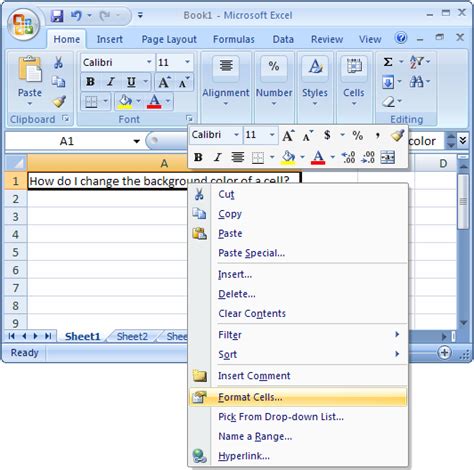Image resolution: width=474 pixels, height=470 pixels.
Task: Select Format Painter in Clipboard group
Action: point(59,101)
